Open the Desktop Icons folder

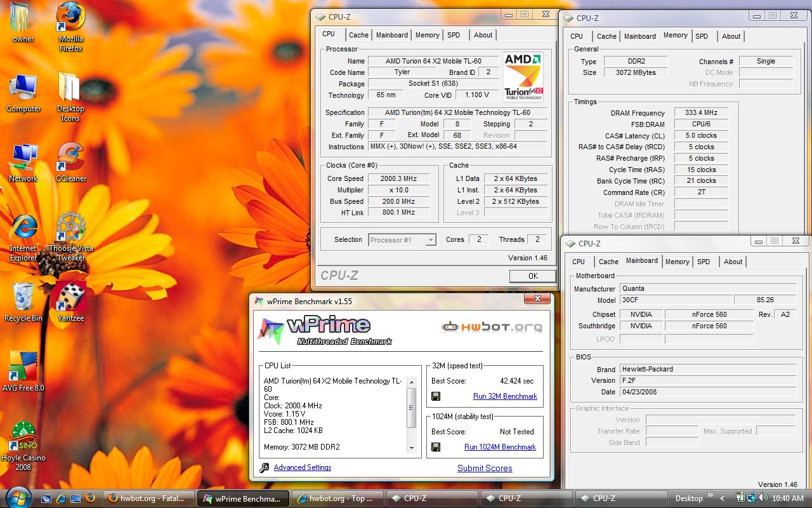click(70, 97)
